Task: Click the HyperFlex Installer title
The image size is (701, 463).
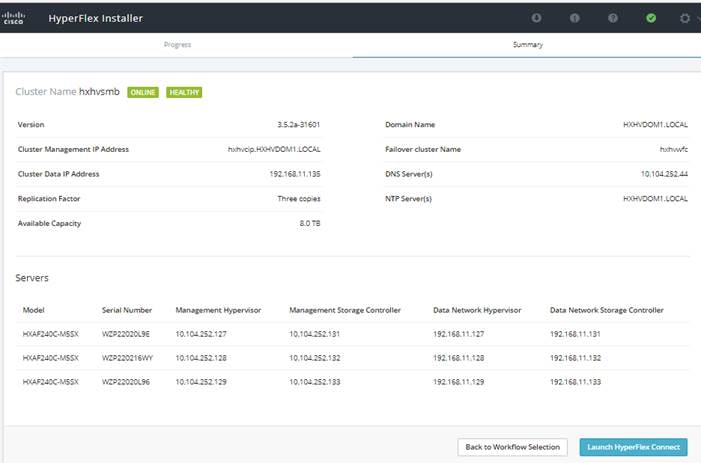Action: 96,18
